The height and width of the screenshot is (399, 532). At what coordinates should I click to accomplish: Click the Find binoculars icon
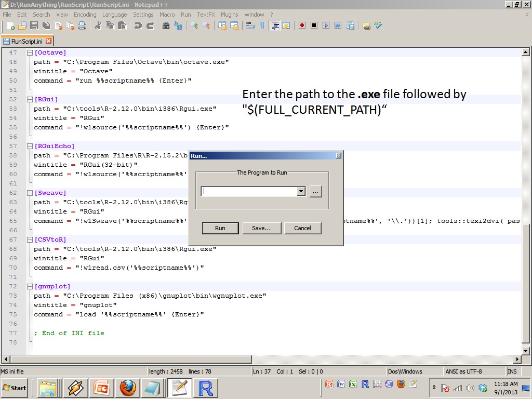tap(166, 26)
